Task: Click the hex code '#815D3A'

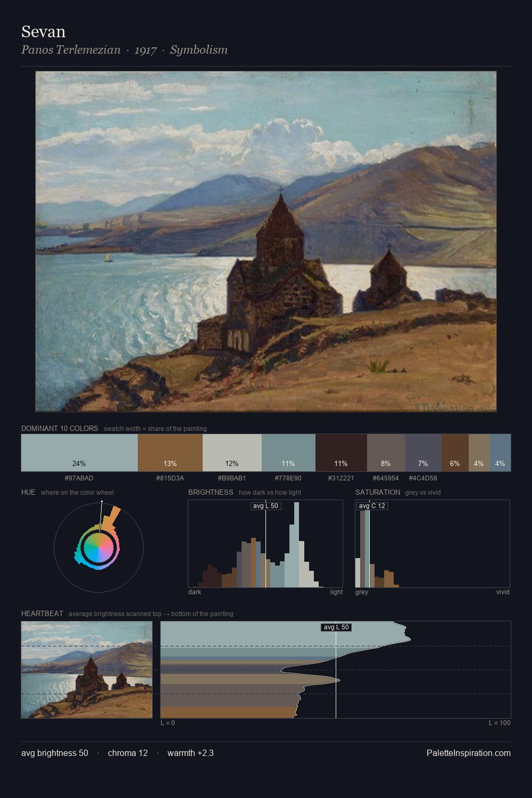Action: 170,478
